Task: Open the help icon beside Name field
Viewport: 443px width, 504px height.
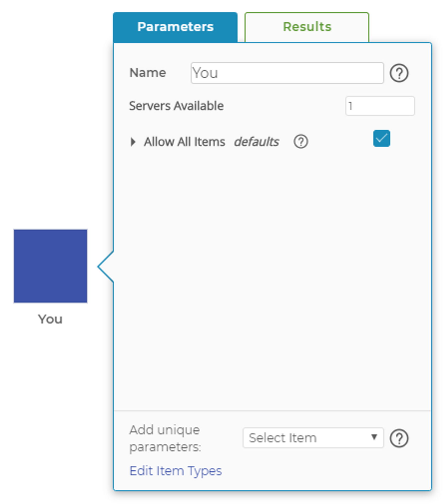Action: pyautogui.click(x=399, y=73)
